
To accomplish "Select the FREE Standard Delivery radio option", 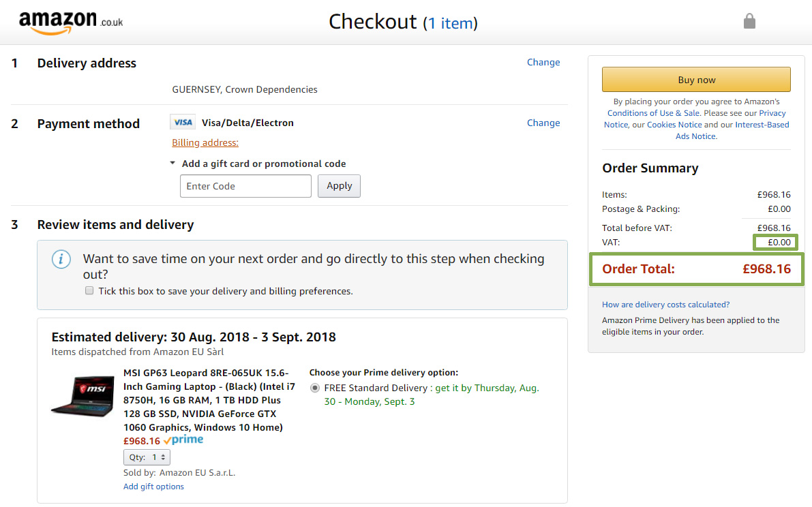I will tap(315, 388).
